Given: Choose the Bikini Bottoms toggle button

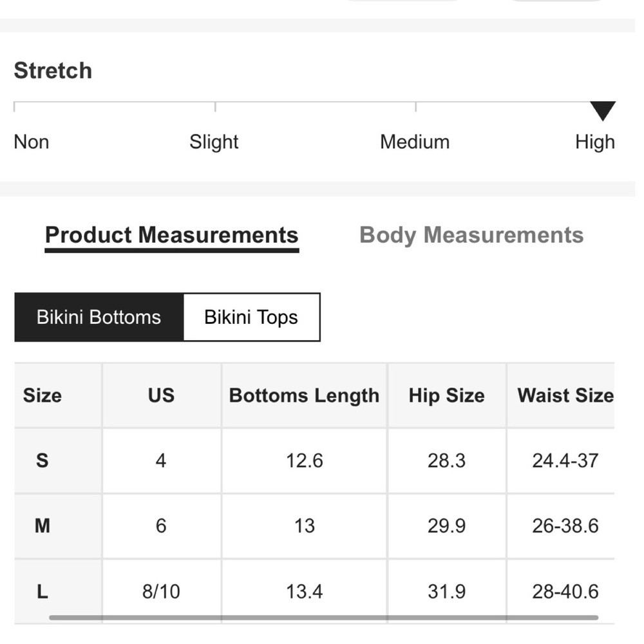Looking at the screenshot, I should (99, 317).
